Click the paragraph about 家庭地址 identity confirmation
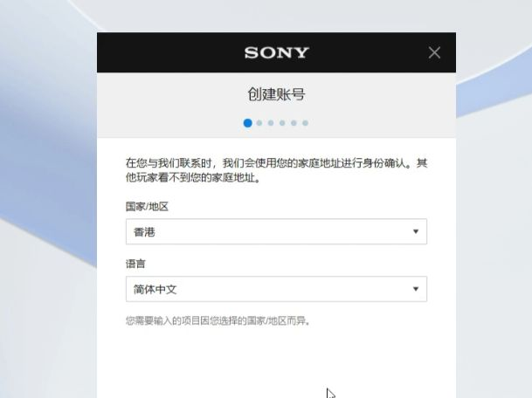Viewport: 532px width, 398px height. [x=276, y=170]
